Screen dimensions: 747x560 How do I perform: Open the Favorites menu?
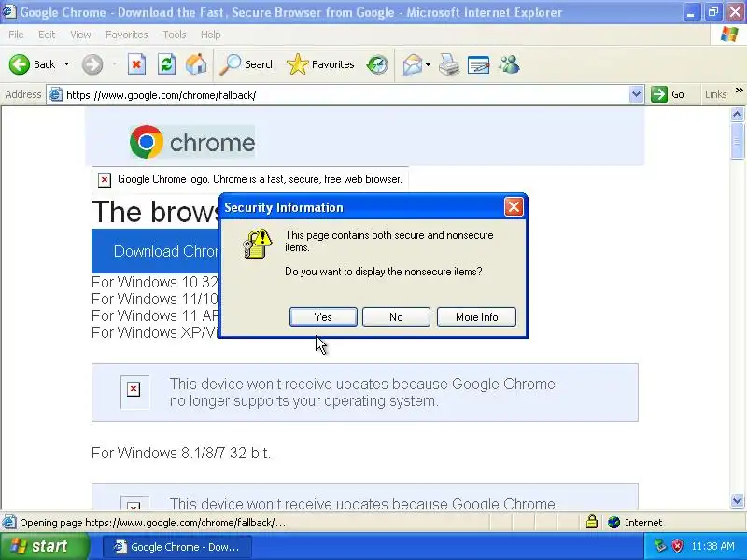point(126,35)
